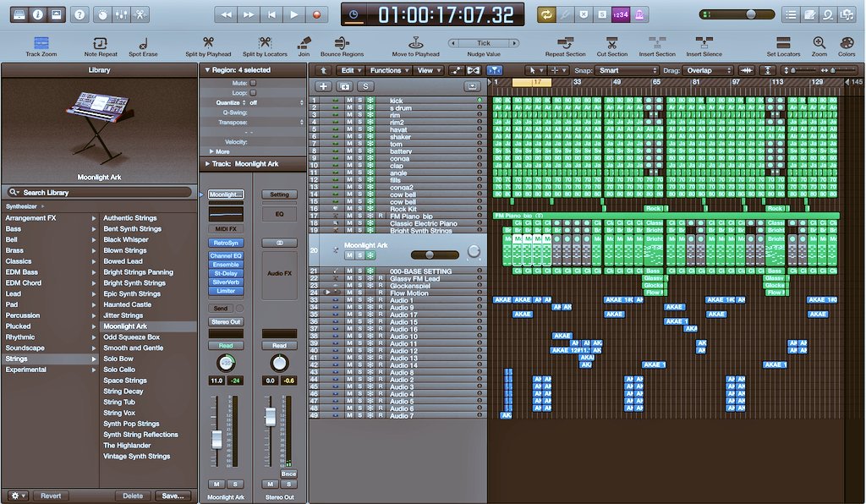Toggle the Inspector info button
This screenshot has width=866, height=504.
[38, 15]
